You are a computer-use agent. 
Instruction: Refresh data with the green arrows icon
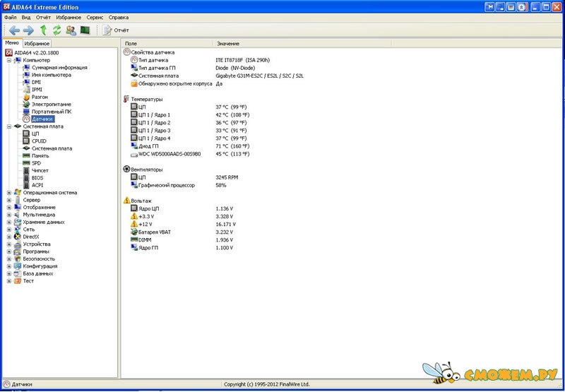(x=57, y=30)
